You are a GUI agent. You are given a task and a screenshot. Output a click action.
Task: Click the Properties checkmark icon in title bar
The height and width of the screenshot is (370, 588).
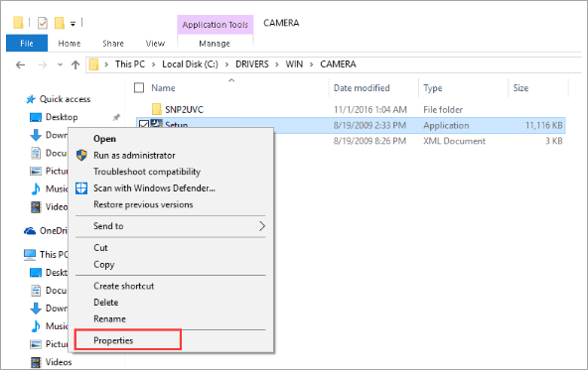pos(43,23)
